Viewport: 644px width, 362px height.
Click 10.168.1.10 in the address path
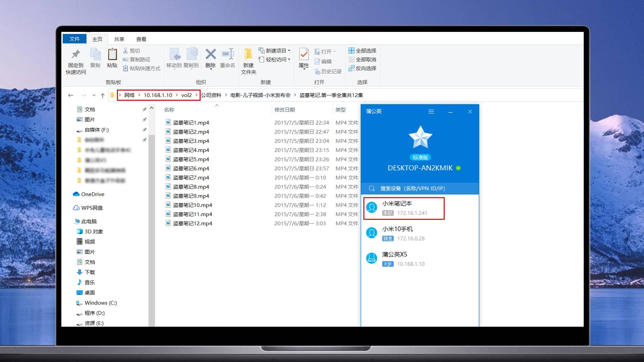tap(158, 95)
